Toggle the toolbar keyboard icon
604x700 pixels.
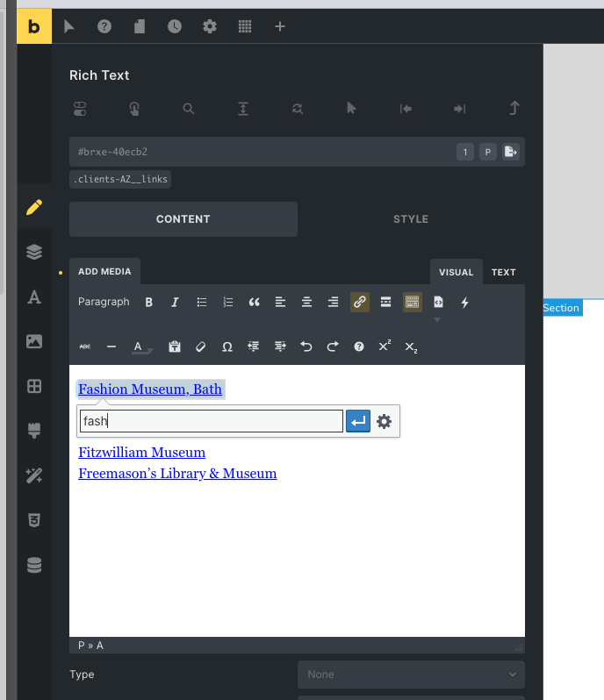pyautogui.click(x=413, y=303)
